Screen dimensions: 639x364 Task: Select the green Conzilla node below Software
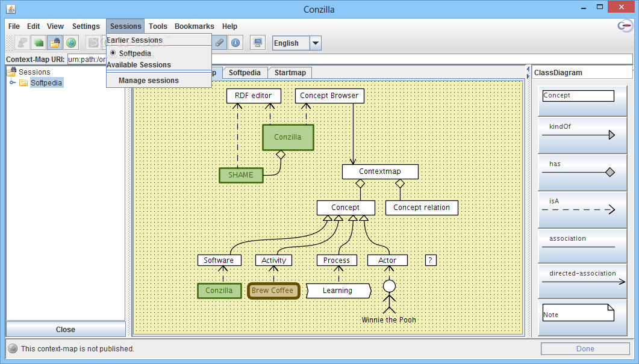point(219,291)
